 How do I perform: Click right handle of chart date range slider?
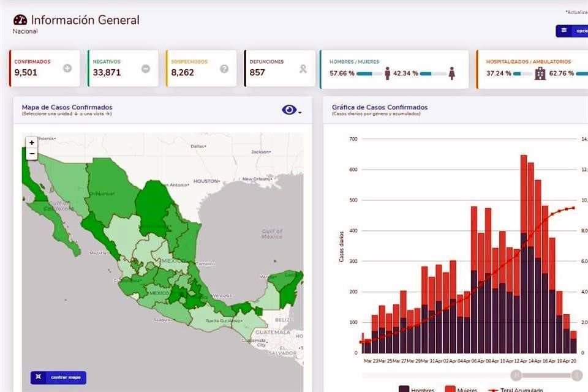pyautogui.click(x=576, y=375)
